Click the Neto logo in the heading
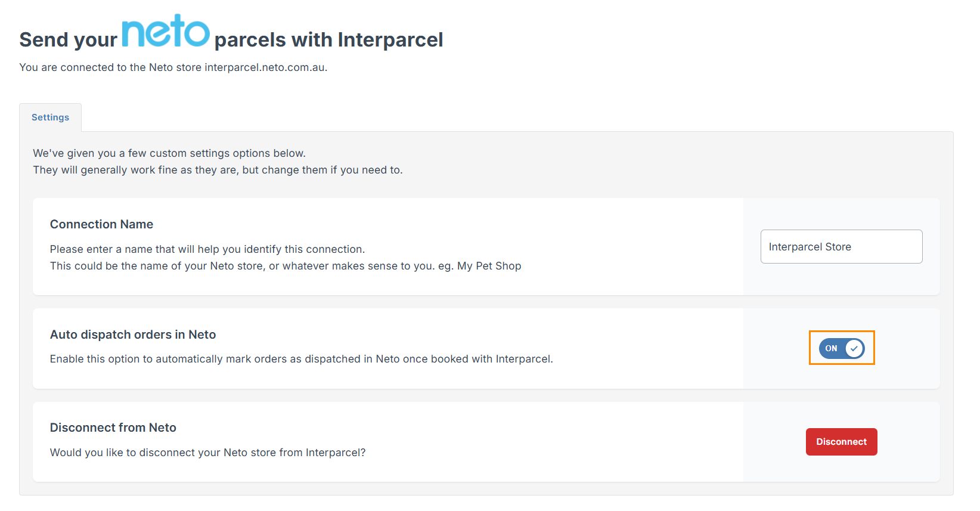 [x=166, y=32]
